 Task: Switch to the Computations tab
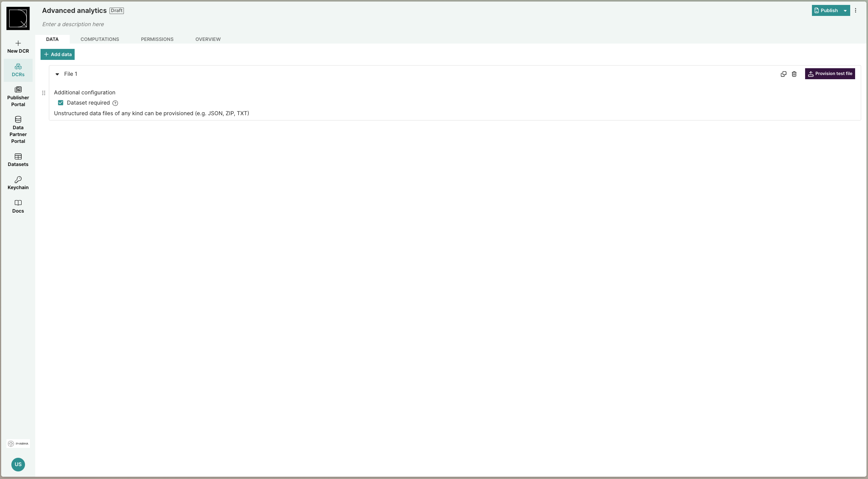(100, 39)
